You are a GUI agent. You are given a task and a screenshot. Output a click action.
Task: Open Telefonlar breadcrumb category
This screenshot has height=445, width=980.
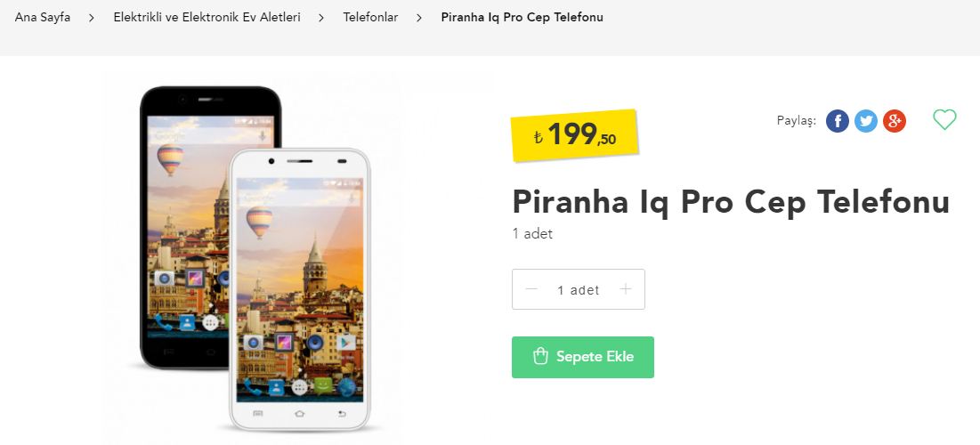[x=370, y=18]
